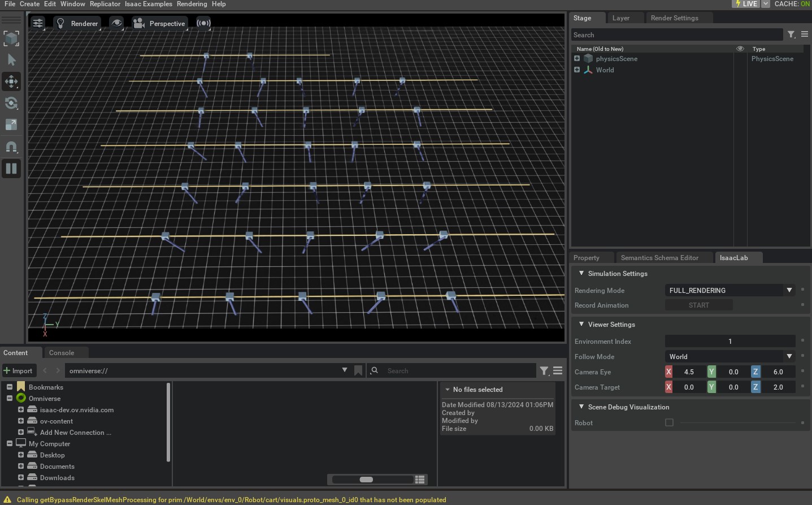
Task: Open the viewport eye display menu
Action: point(116,23)
